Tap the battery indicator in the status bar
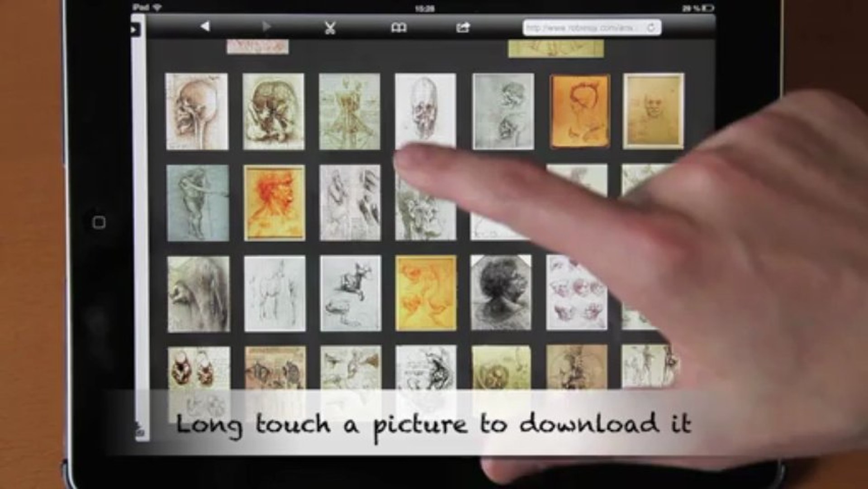Viewport: 868px width, 489px height. pyautogui.click(x=708, y=8)
